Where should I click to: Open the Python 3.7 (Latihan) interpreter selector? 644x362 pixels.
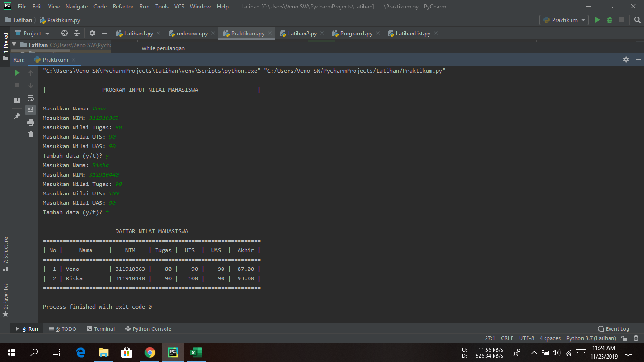pyautogui.click(x=591, y=338)
